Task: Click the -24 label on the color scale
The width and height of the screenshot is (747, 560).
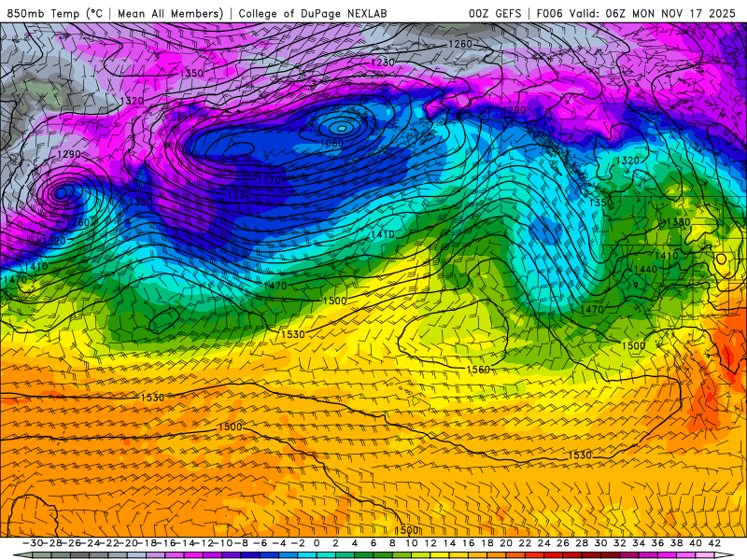Action: coord(90,543)
